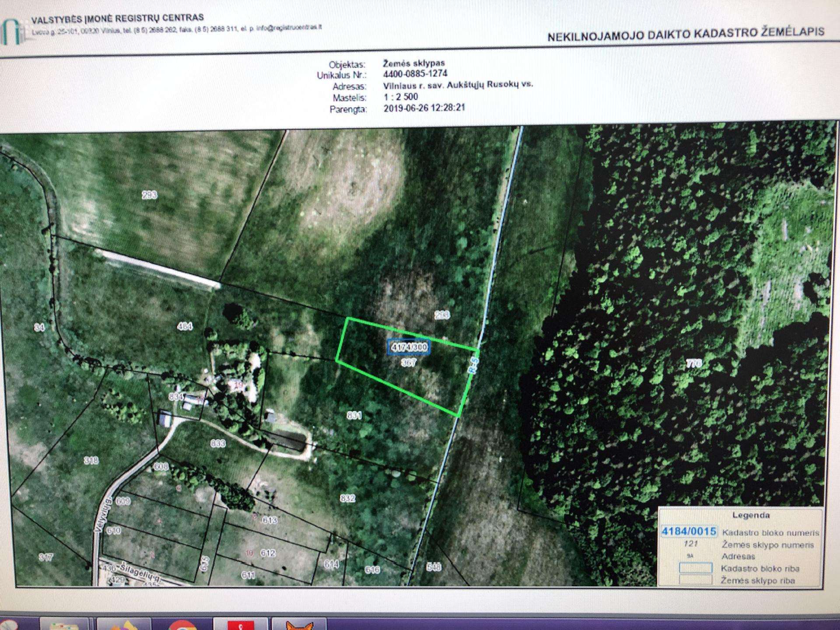Click parcel number 317 on the map

coord(46,557)
